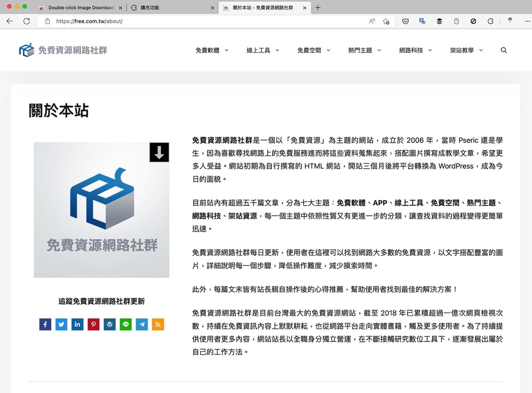Reload the page with the refresh icon
The width and height of the screenshot is (532, 393).
pos(27,21)
